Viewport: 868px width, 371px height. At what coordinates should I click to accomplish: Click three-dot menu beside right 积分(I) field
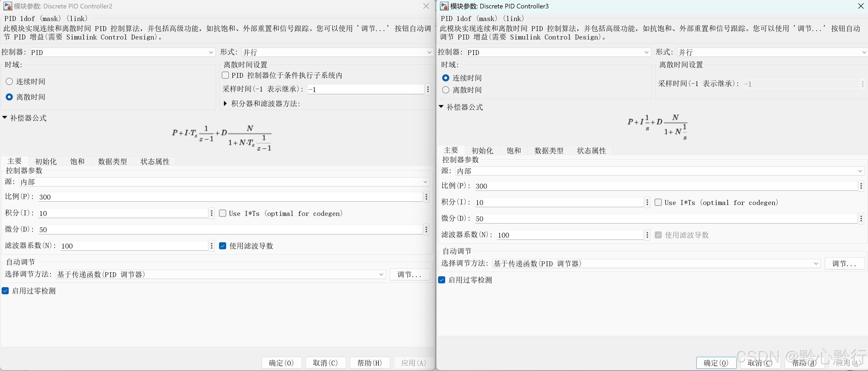coord(647,202)
